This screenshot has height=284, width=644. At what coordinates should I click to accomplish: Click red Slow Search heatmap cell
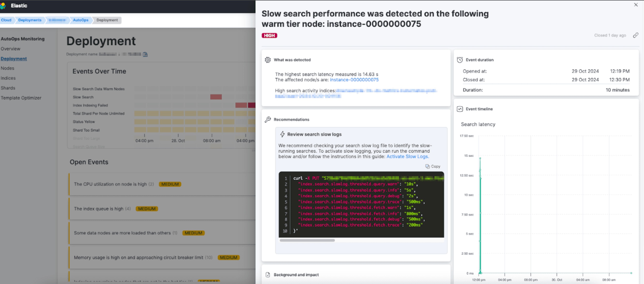(x=216, y=97)
